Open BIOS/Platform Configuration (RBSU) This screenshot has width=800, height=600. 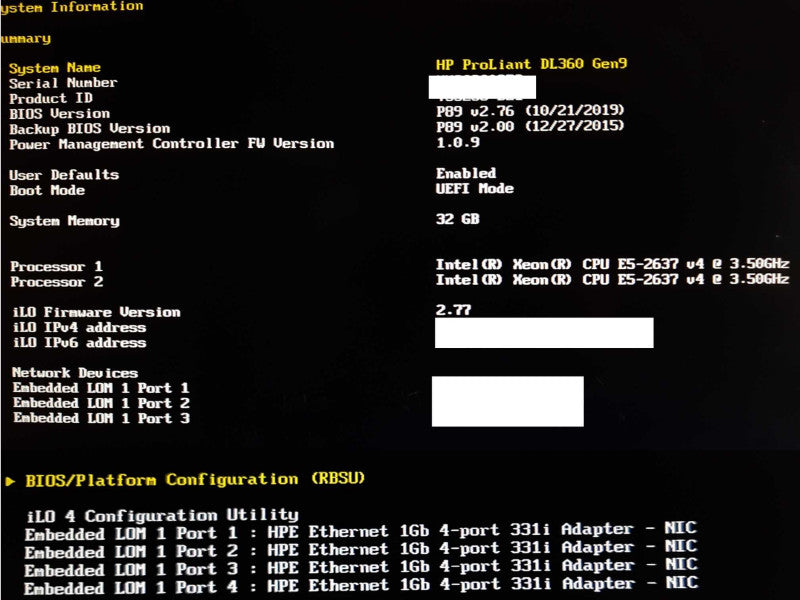click(195, 480)
